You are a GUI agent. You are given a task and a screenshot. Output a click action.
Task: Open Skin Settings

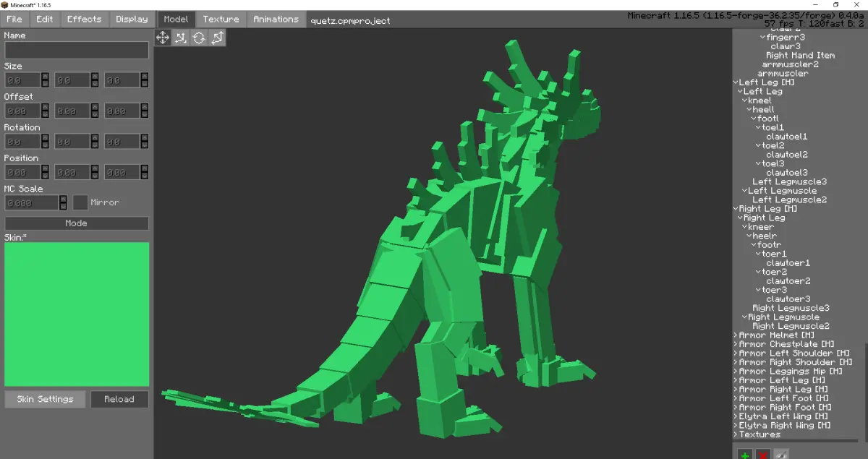45,399
